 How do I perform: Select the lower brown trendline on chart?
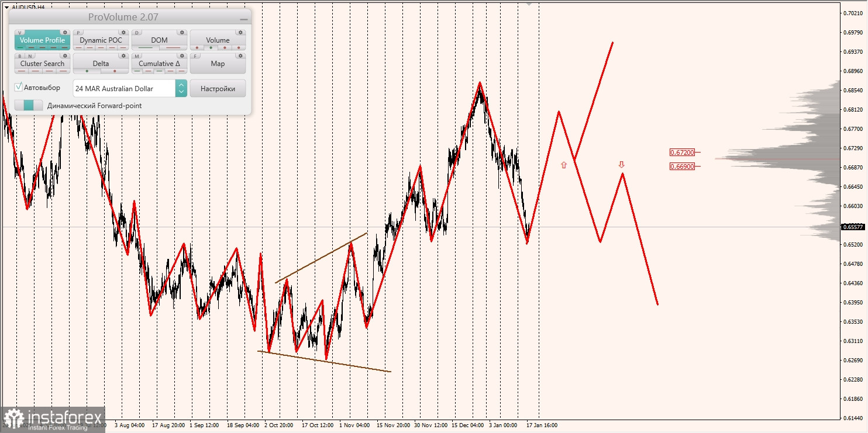pyautogui.click(x=324, y=361)
